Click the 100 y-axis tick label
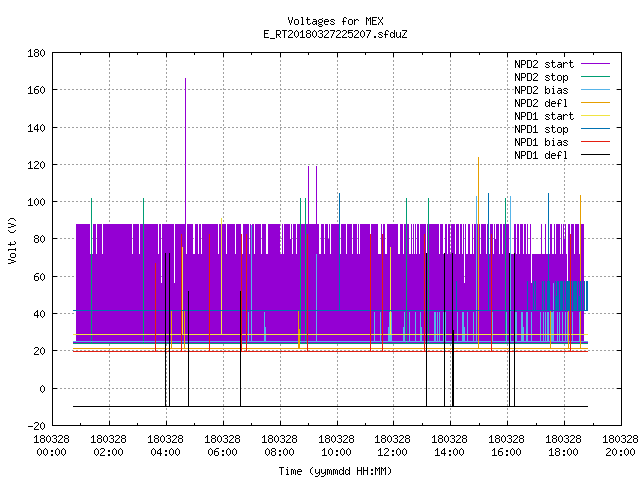This screenshot has height=480, width=640. tap(36, 202)
